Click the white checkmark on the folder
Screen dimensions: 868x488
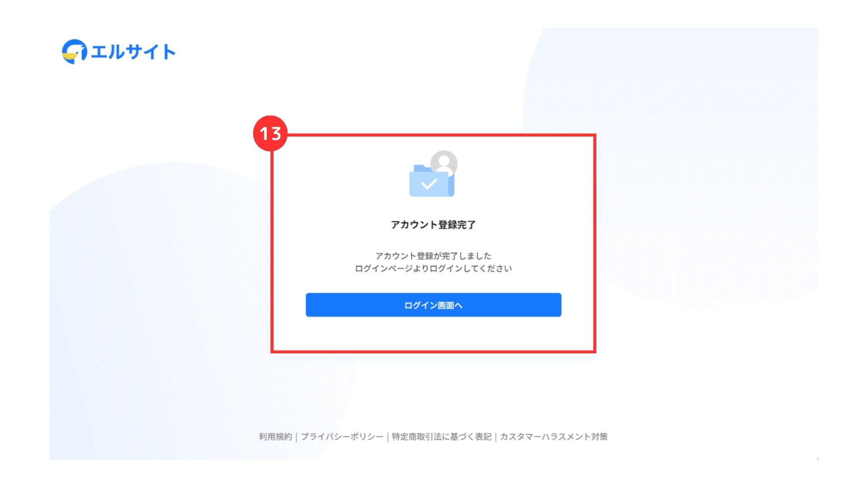[x=429, y=184]
